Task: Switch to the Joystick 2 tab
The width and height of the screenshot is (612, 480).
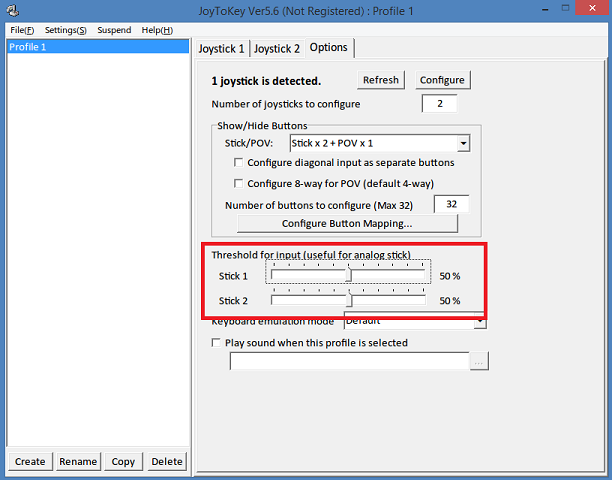Action: (x=277, y=49)
